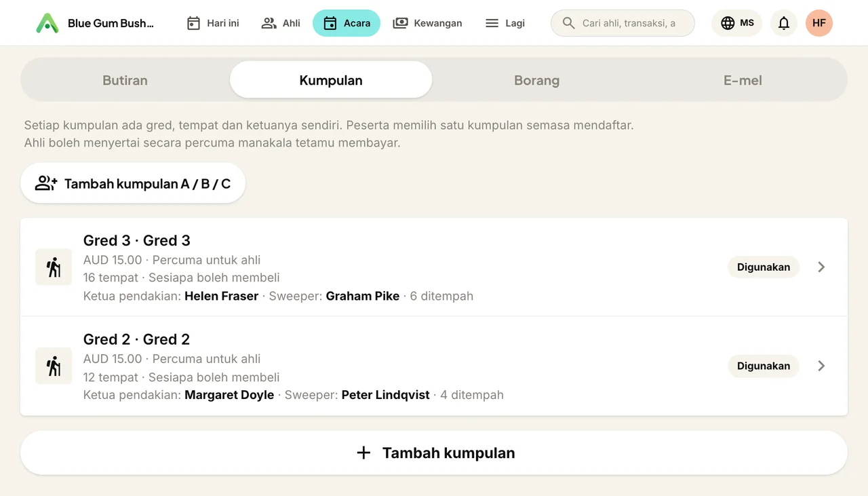Viewport: 868px width, 496px height.
Task: Open the Lagi more menu
Action: 505,23
